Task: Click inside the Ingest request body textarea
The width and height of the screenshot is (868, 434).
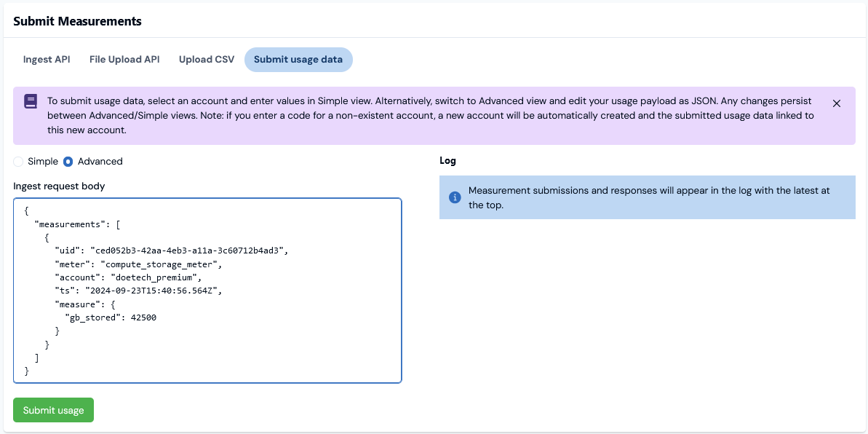Action: coord(207,291)
